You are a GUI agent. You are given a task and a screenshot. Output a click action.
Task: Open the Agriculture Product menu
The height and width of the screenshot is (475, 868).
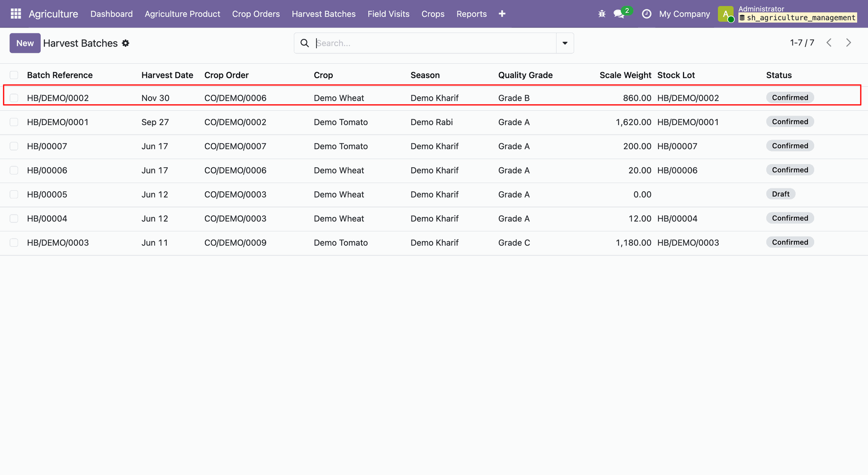coord(182,14)
